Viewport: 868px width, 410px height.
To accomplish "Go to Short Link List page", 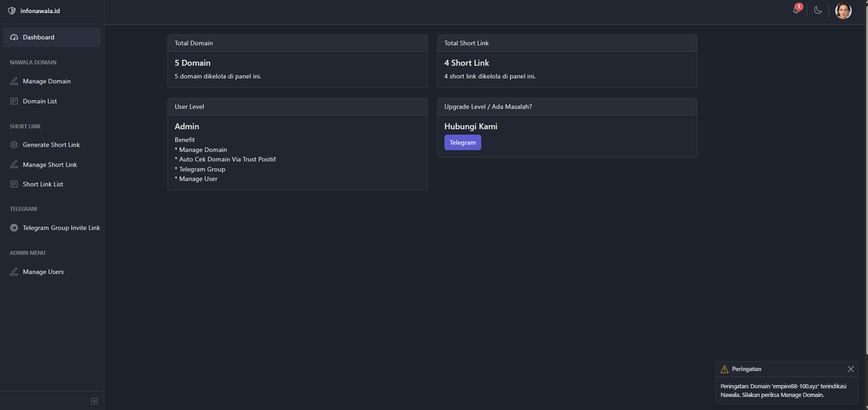I will tap(43, 184).
